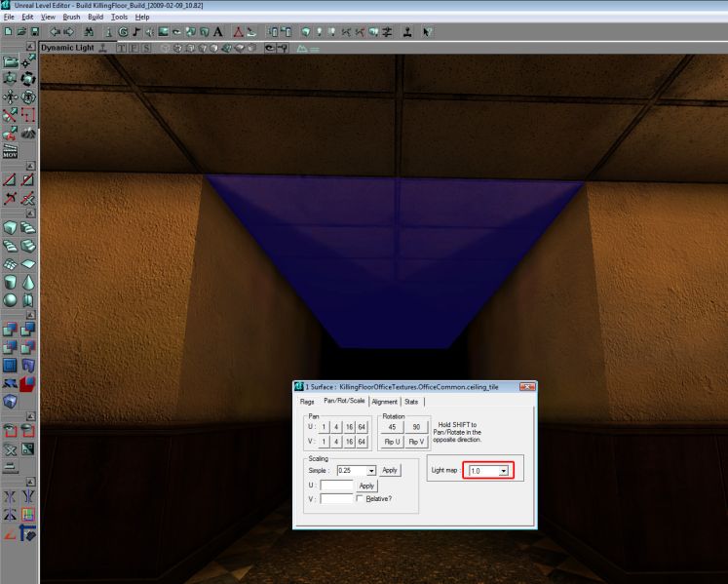Image resolution: width=728 pixels, height=584 pixels.
Task: Save the level with floppy disk icon
Action: pyautogui.click(x=34, y=31)
